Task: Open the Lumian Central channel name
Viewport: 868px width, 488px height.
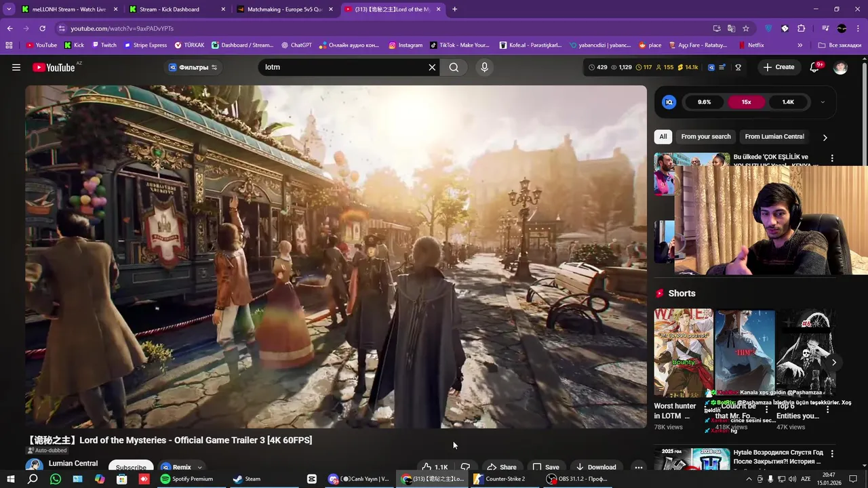Action: point(73,464)
